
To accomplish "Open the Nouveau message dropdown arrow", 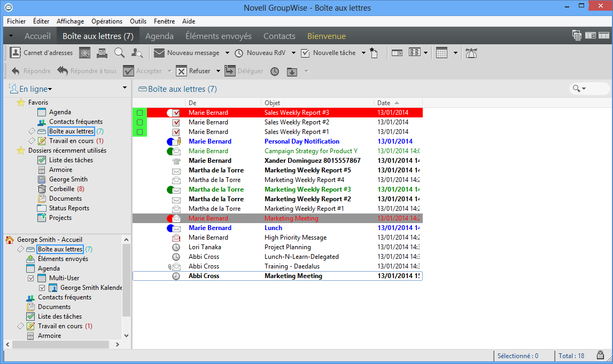I will pyautogui.click(x=227, y=53).
